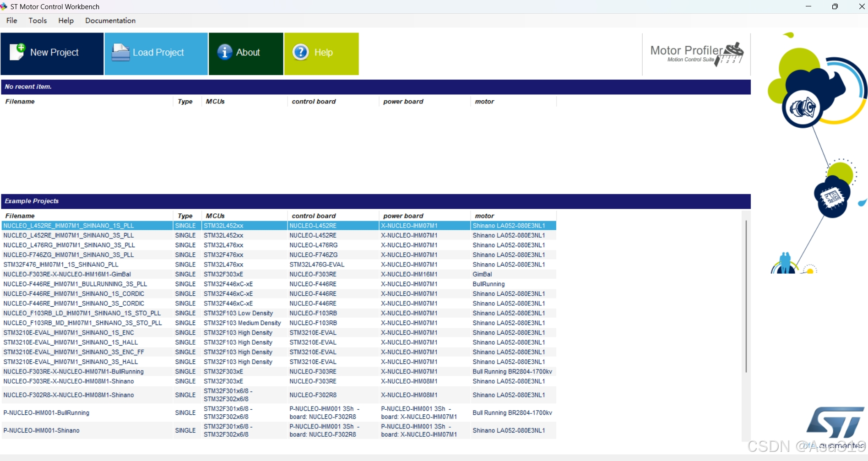Screen dimensions: 868x461
Task: Open the Tools menu
Action: [38, 21]
